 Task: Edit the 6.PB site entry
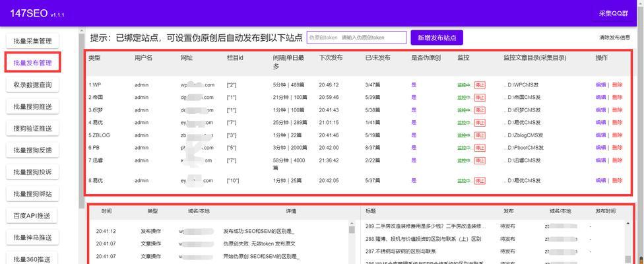coord(600,147)
